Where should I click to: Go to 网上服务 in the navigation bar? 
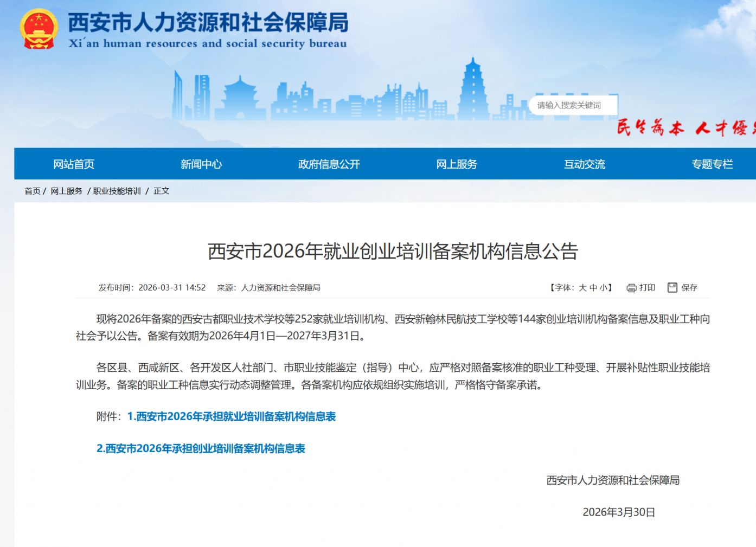click(x=457, y=164)
